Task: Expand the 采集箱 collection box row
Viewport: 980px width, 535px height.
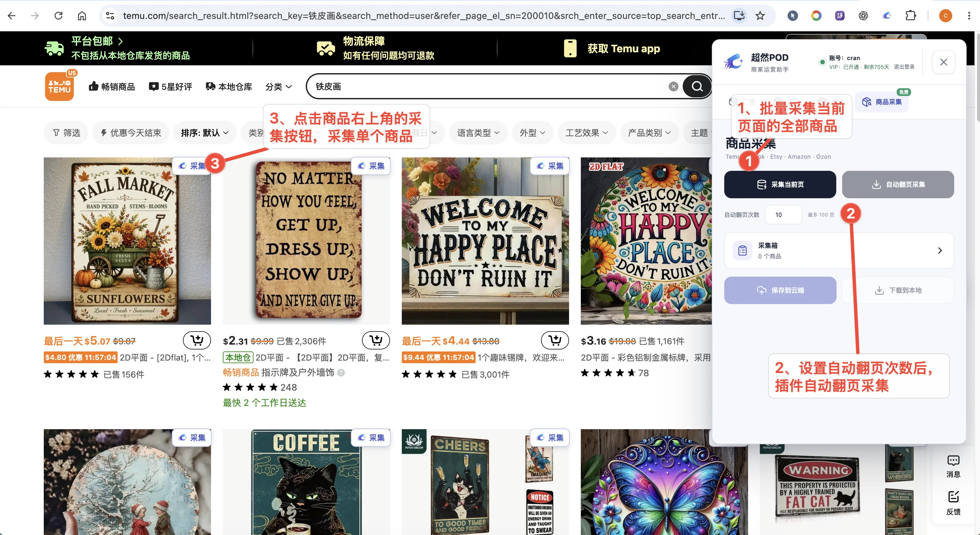Action: (x=839, y=251)
